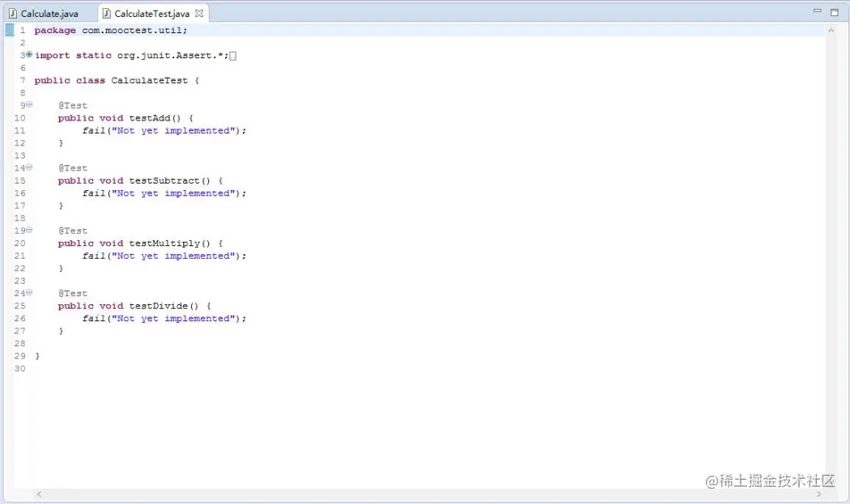
Task: Click the folded-code box after the import statement
Action: (232, 56)
